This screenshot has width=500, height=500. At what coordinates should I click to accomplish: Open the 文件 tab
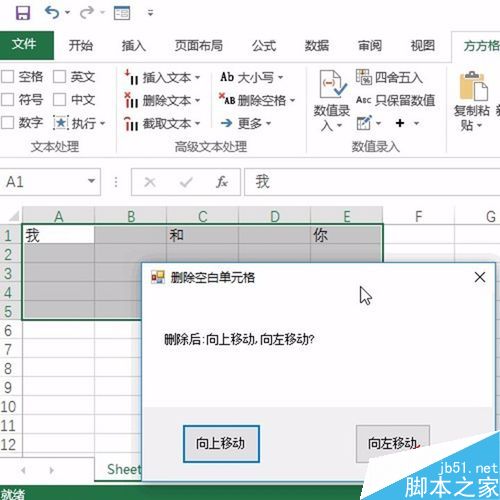27,45
